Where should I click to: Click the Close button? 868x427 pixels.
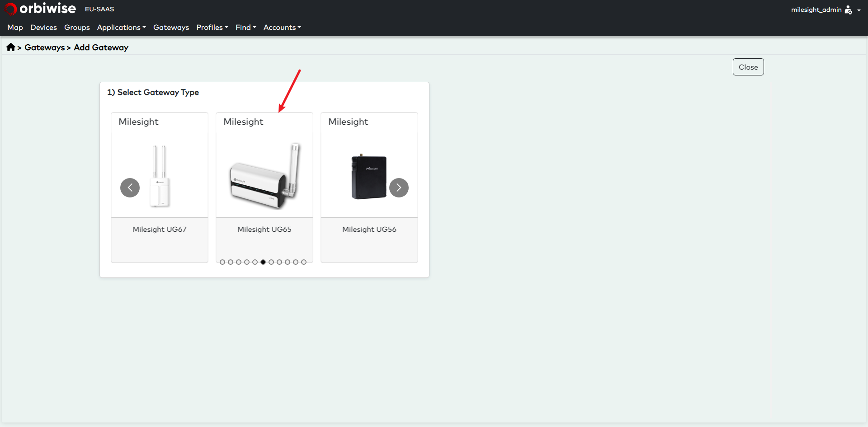[748, 67]
